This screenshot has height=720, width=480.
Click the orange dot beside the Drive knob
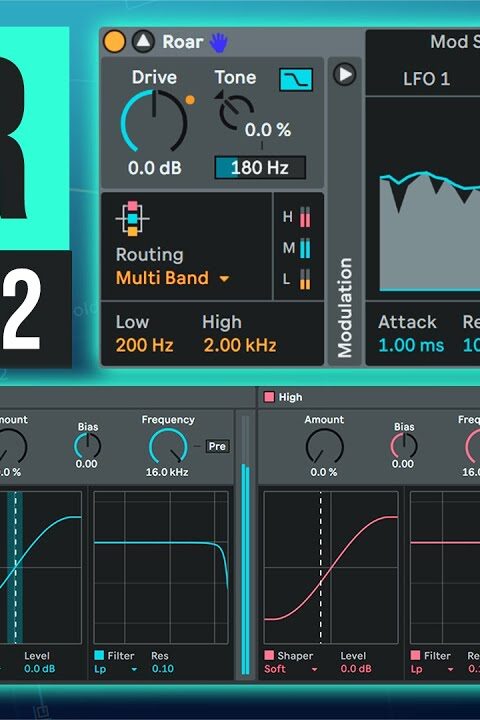pos(190,100)
